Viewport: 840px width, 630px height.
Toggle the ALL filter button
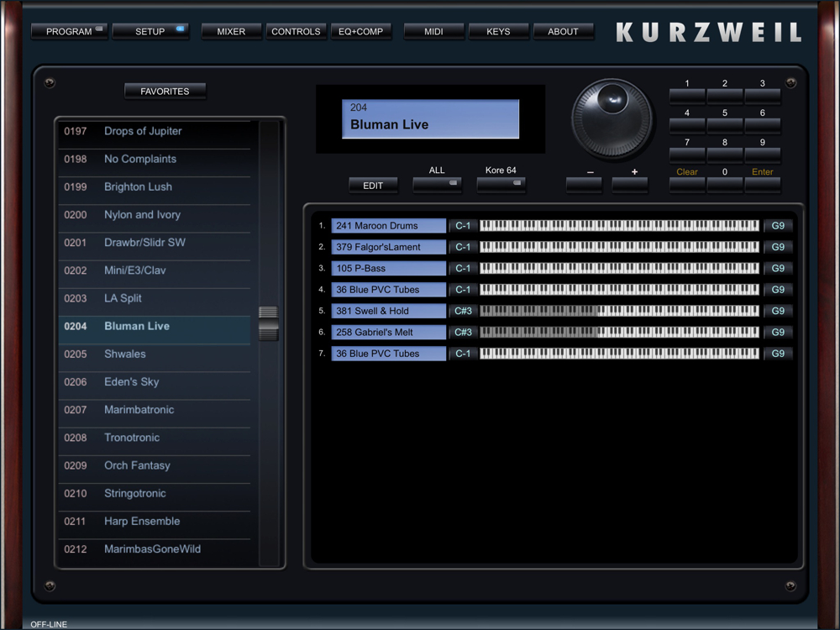point(437,184)
